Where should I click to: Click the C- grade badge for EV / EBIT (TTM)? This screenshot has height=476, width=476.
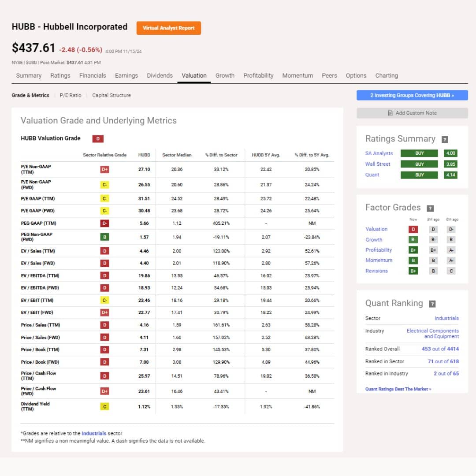click(x=104, y=300)
